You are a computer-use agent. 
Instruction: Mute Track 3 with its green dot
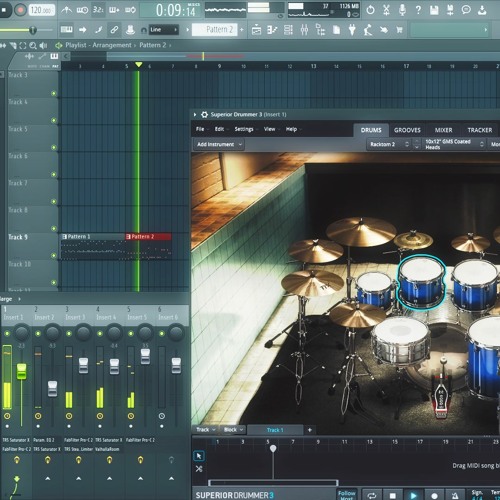point(54,93)
